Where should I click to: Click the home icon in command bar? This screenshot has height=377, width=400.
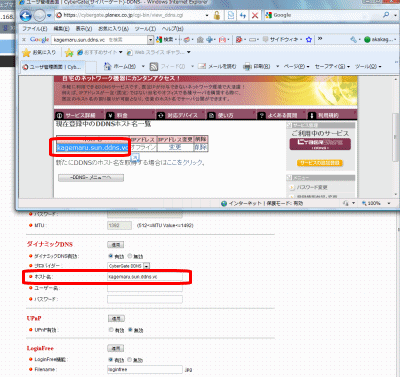(107, 66)
